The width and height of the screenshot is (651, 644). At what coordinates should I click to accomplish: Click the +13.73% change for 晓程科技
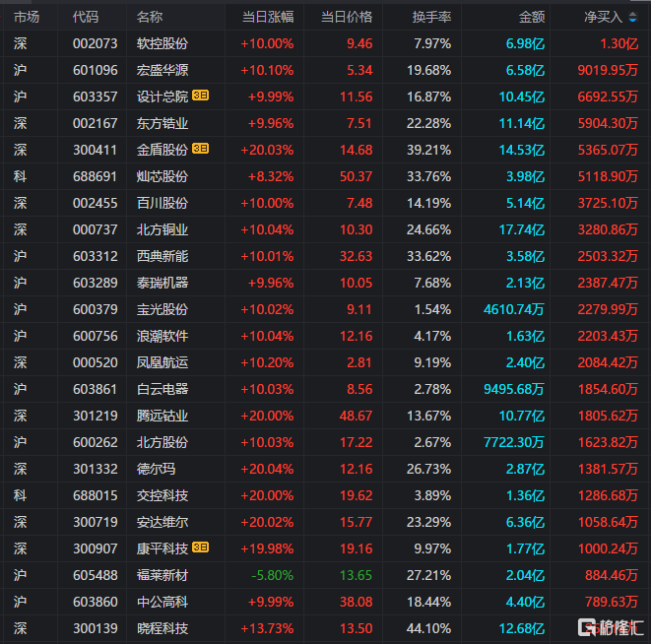(267, 628)
